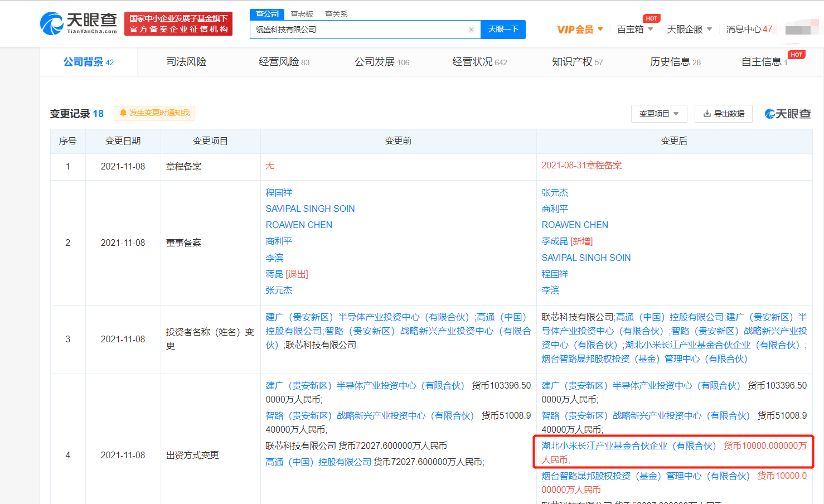Open 商利平 in the 变更后 column
824x504 pixels.
pyautogui.click(x=555, y=209)
